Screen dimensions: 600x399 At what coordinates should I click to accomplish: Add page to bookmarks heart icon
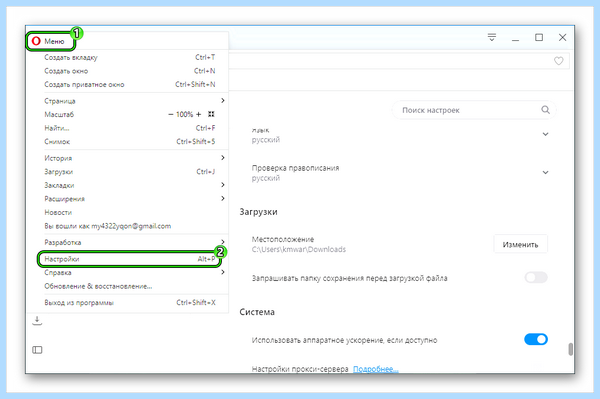(559, 61)
